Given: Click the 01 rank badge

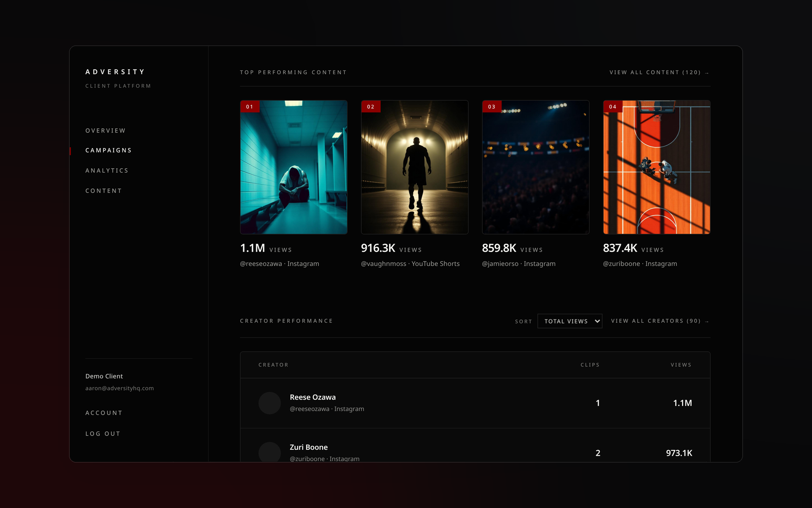Looking at the screenshot, I should pyautogui.click(x=250, y=107).
